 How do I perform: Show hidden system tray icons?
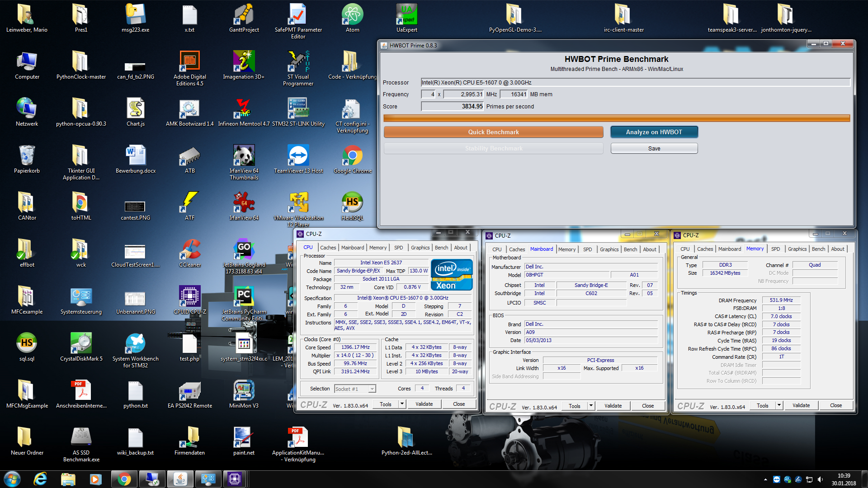tap(765, 479)
